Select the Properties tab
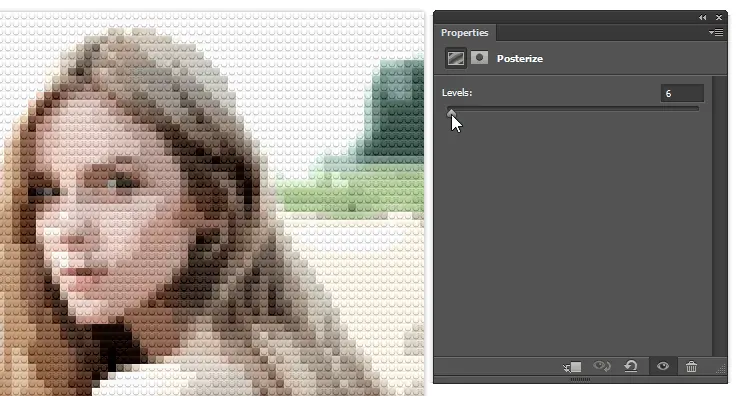This screenshot has width=740, height=396. click(464, 33)
